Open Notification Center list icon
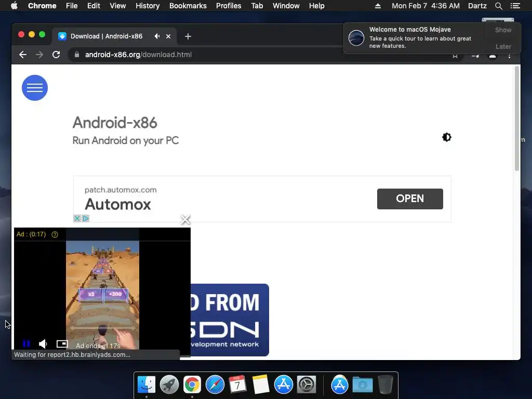Image resolution: width=532 pixels, height=399 pixels. tap(515, 6)
